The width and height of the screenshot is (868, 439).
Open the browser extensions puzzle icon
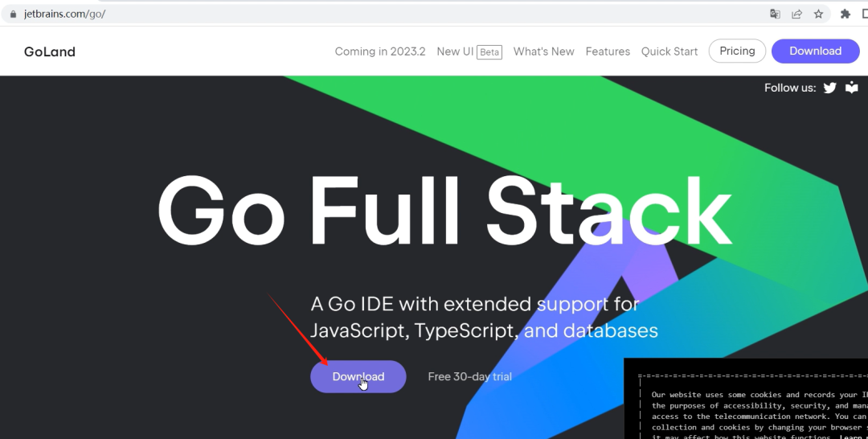(845, 14)
